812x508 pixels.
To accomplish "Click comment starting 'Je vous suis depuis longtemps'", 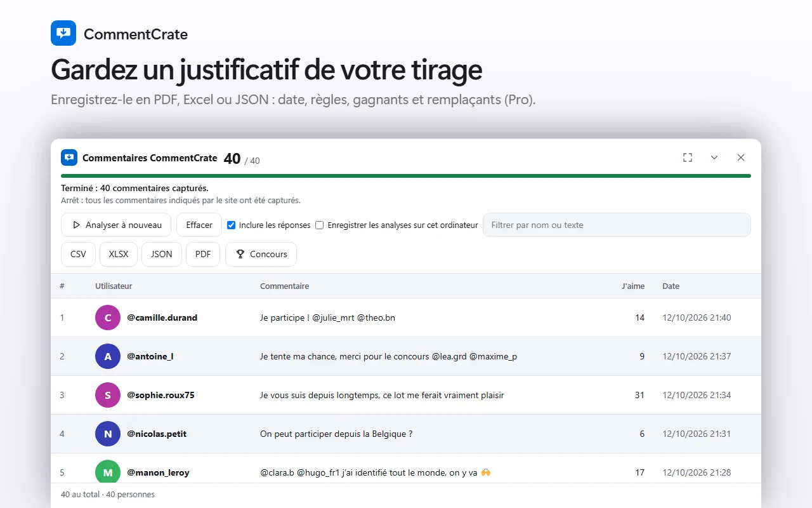I will click(x=382, y=395).
